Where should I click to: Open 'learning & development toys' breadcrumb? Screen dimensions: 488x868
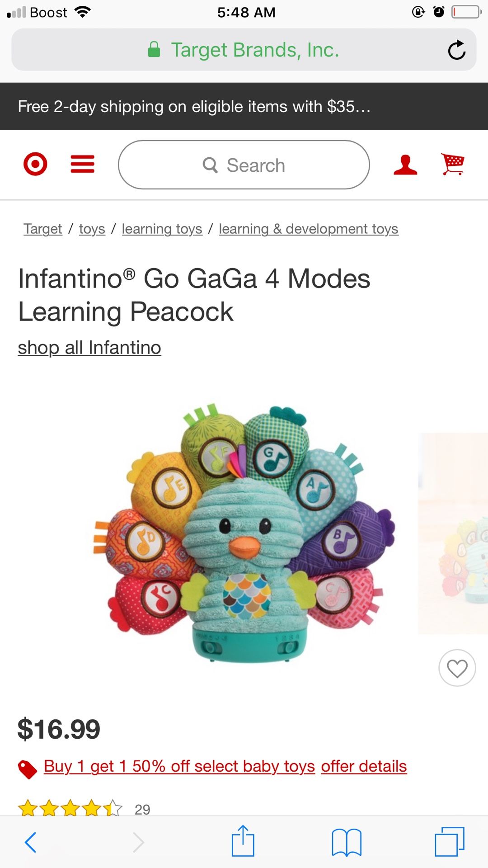309,229
